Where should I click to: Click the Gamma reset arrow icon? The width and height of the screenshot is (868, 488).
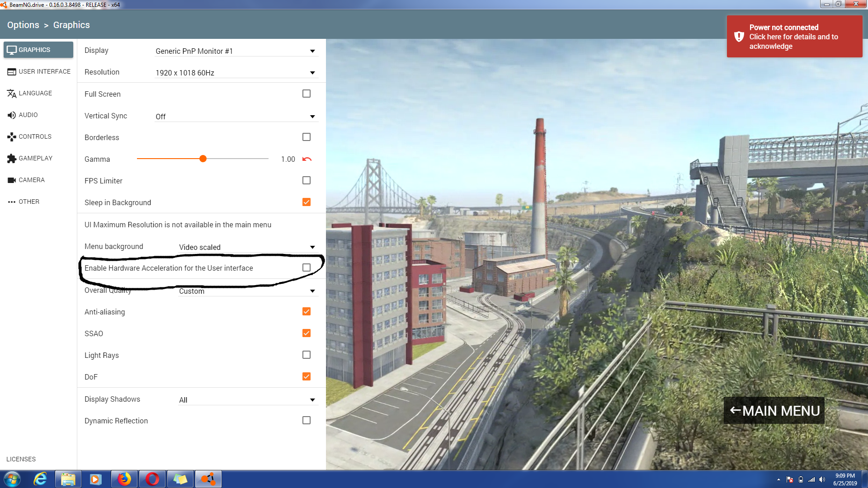click(x=307, y=159)
